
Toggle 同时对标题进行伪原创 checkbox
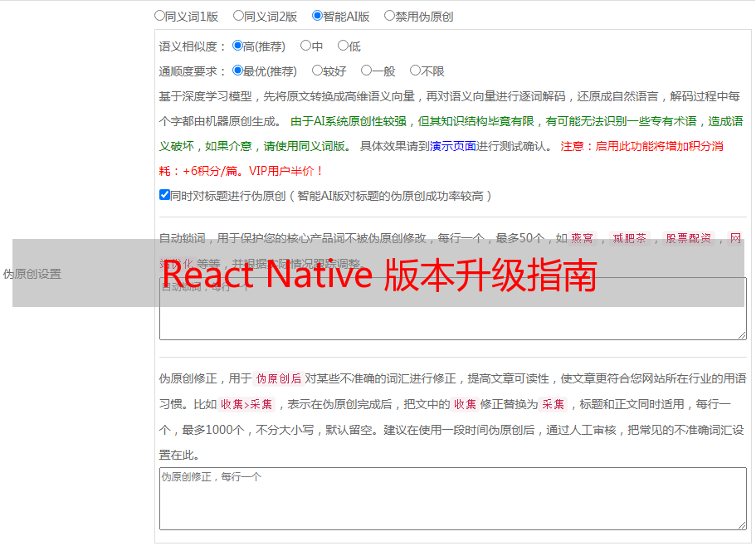164,195
